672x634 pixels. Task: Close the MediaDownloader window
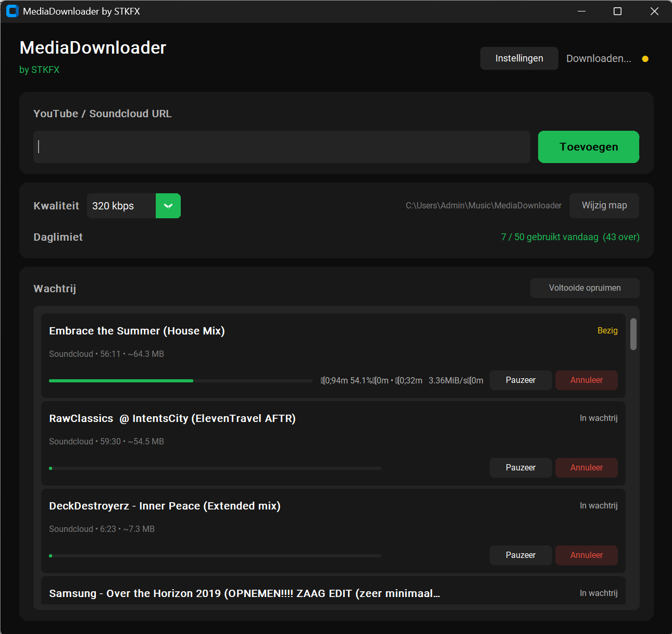[x=654, y=11]
